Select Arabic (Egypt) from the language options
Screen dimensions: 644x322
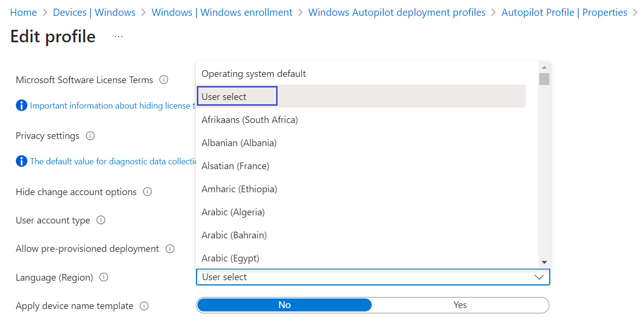[x=230, y=258]
